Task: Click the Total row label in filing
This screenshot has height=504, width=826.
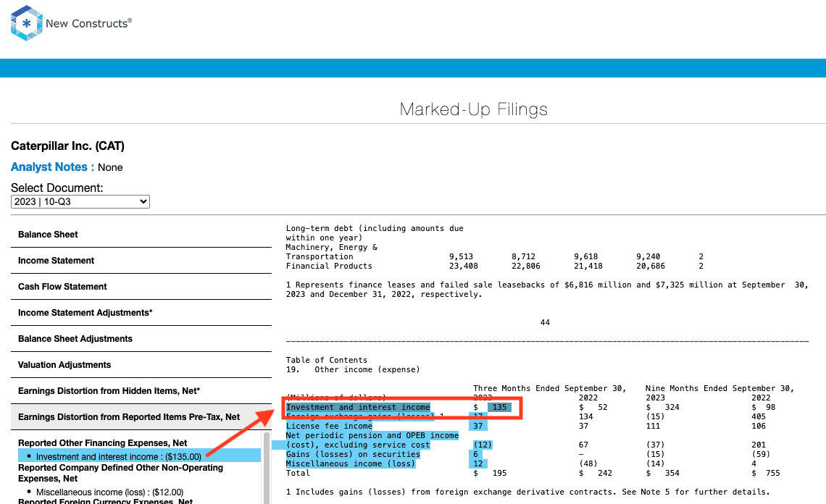Action: pos(299,474)
